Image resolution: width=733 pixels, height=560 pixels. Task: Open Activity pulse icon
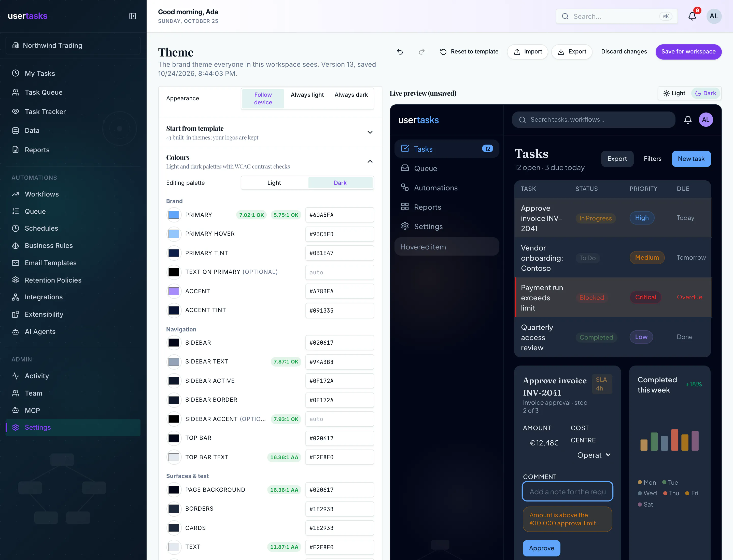click(x=16, y=376)
